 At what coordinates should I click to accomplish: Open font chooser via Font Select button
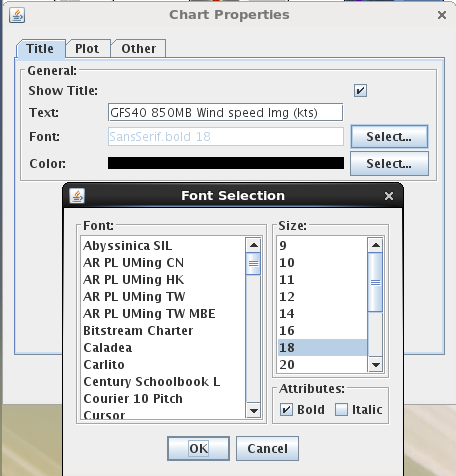pyautogui.click(x=389, y=137)
